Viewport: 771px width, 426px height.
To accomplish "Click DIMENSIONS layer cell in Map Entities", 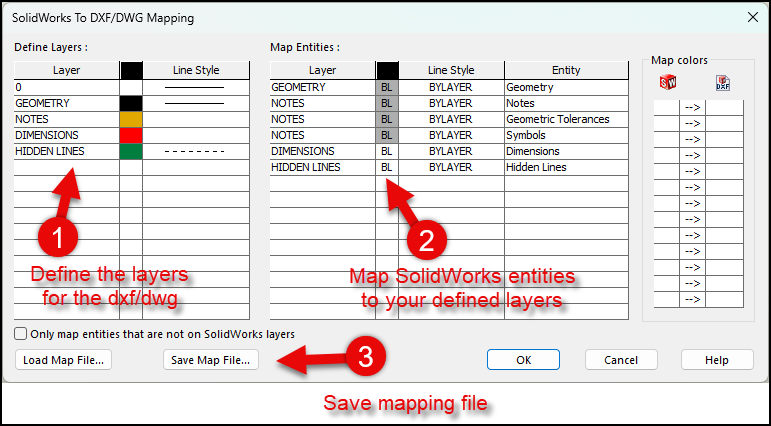I will click(323, 152).
